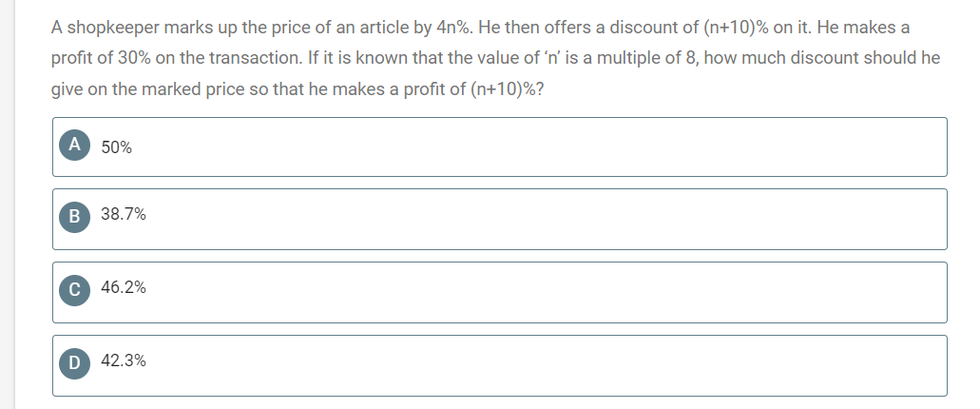Choose the 50% answer text
The width and height of the screenshot is (980, 409).
tap(116, 147)
